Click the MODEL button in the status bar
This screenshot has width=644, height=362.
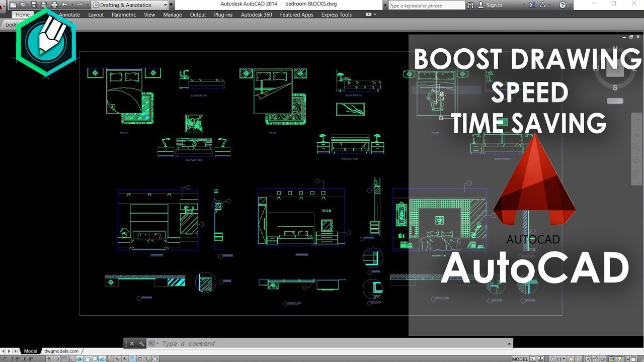click(520, 358)
